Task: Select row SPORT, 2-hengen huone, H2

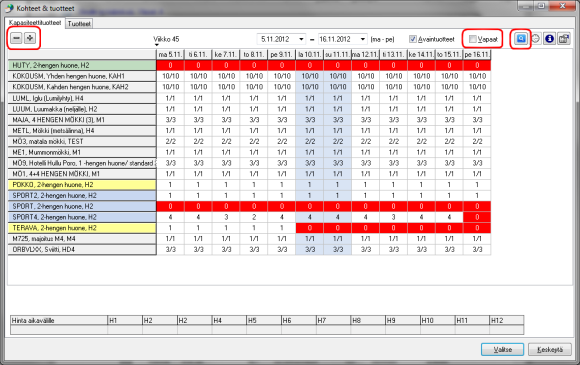Action: click(82, 206)
